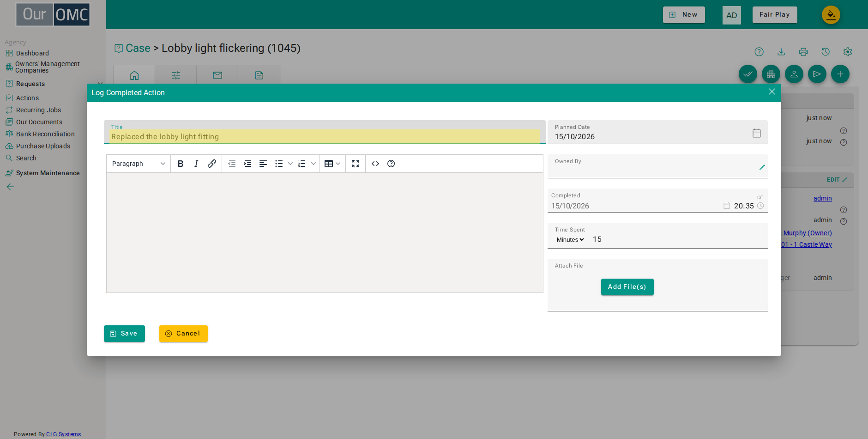Click the New button in header
The image size is (868, 439).
click(684, 15)
